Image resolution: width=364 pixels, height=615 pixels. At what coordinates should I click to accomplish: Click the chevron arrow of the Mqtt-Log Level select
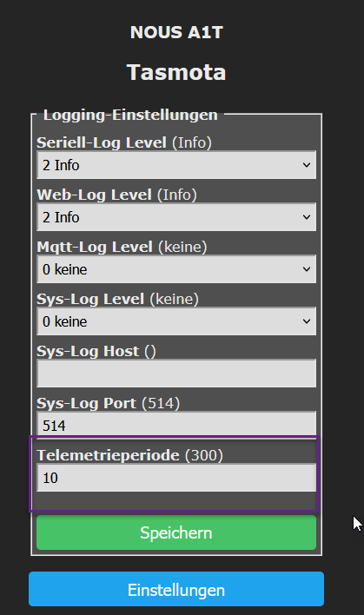tap(307, 269)
